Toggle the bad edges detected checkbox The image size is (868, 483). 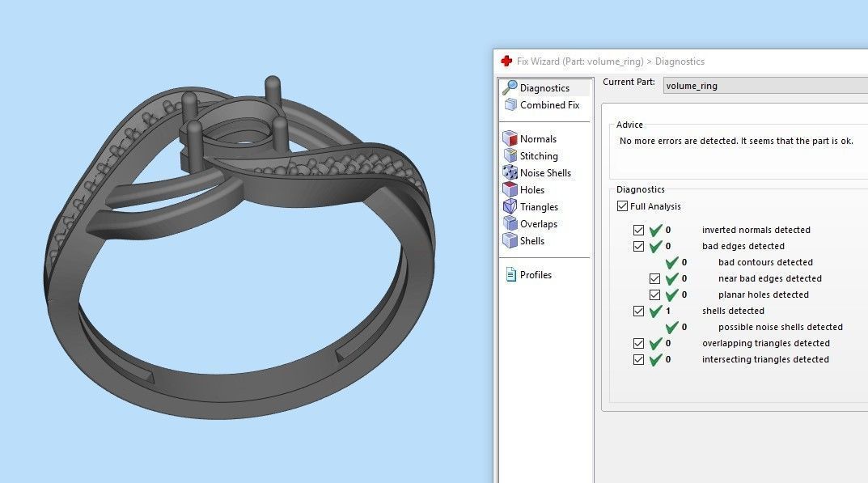(638, 246)
